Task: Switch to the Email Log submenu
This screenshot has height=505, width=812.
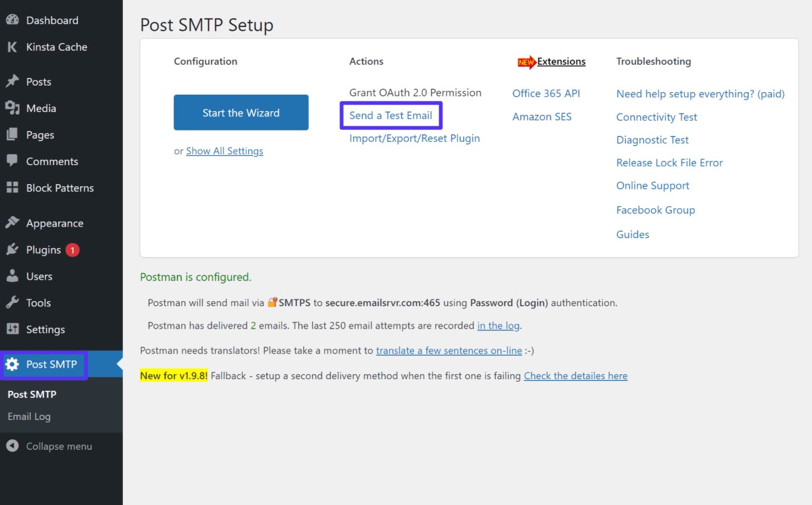Action: tap(29, 416)
